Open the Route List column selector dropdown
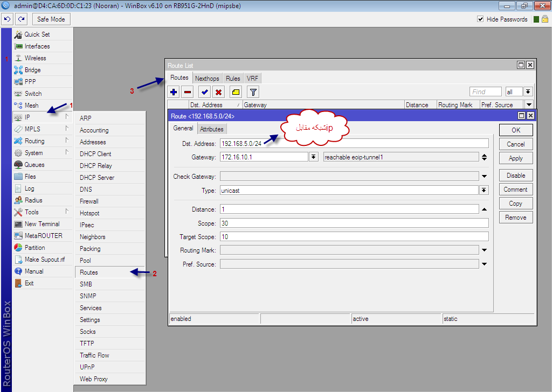Viewport: 552px width, 392px height. point(529,105)
